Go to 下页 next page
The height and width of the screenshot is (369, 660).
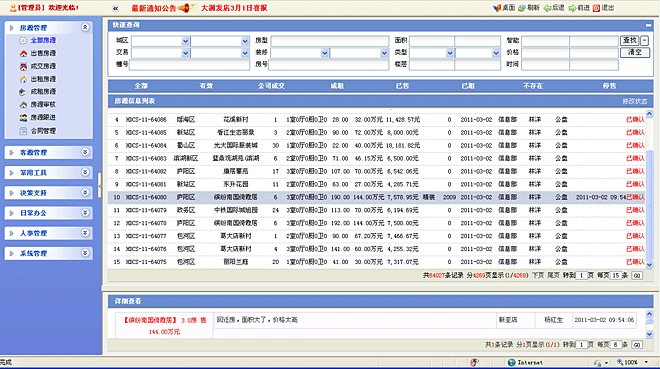point(538,276)
